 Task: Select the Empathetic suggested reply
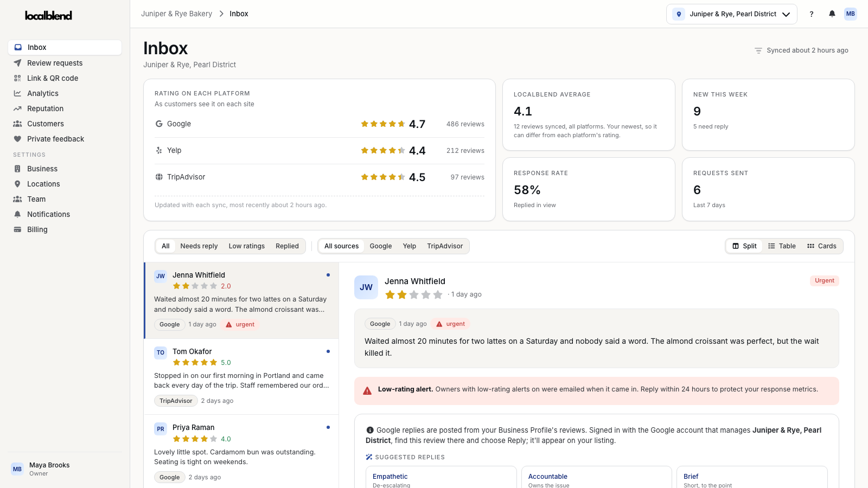[x=441, y=477]
